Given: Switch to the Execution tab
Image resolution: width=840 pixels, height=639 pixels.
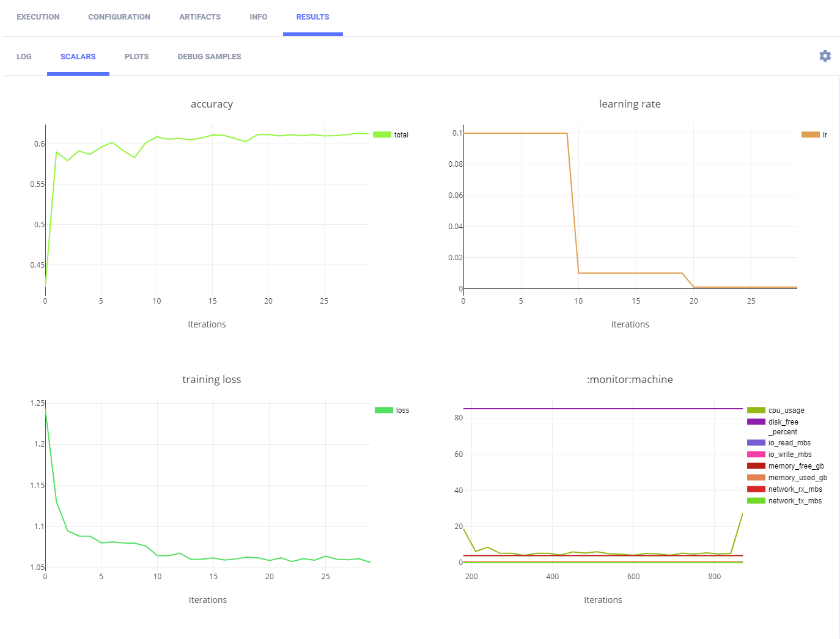Looking at the screenshot, I should coord(38,17).
